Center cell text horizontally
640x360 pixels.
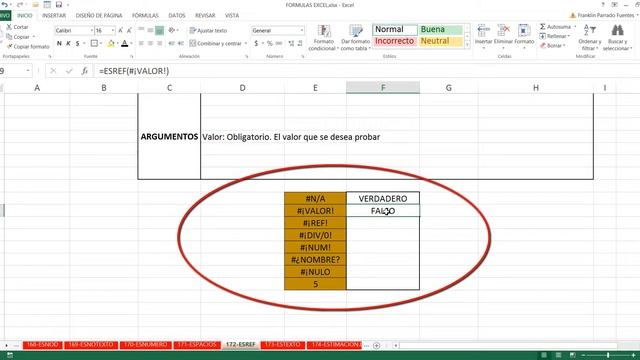point(150,43)
